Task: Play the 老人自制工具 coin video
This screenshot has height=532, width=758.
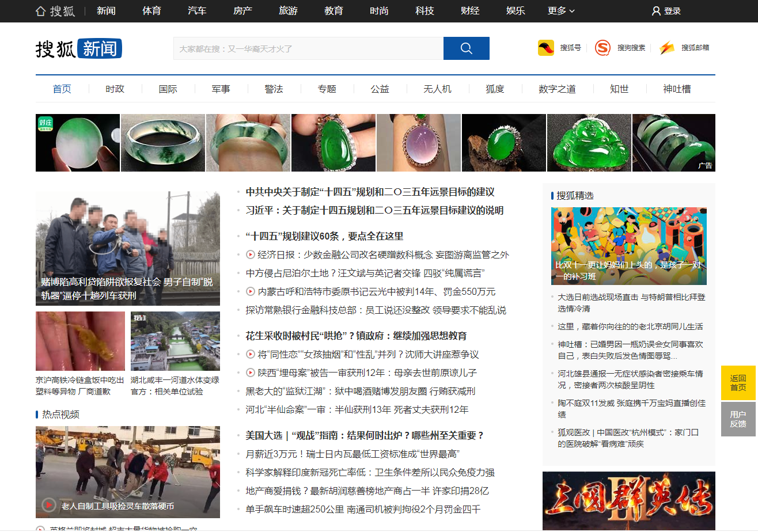Action: [x=49, y=505]
